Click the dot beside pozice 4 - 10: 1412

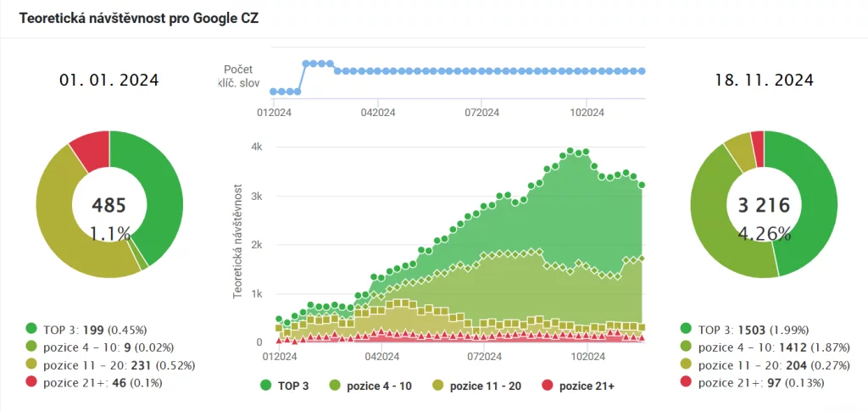pyautogui.click(x=685, y=347)
